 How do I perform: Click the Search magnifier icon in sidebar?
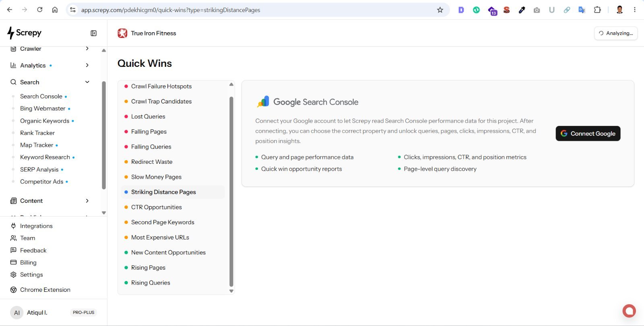click(x=13, y=82)
